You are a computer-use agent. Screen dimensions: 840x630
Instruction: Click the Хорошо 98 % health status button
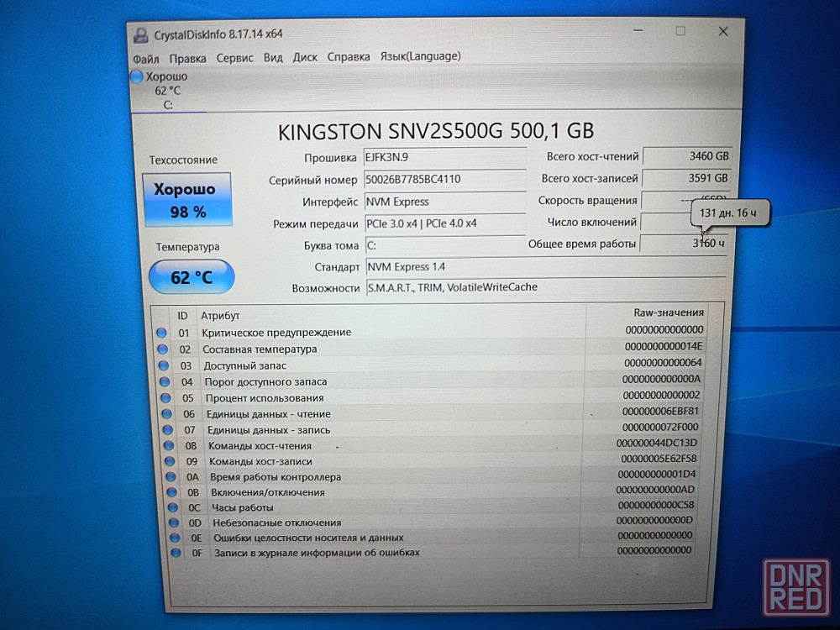[x=187, y=200]
